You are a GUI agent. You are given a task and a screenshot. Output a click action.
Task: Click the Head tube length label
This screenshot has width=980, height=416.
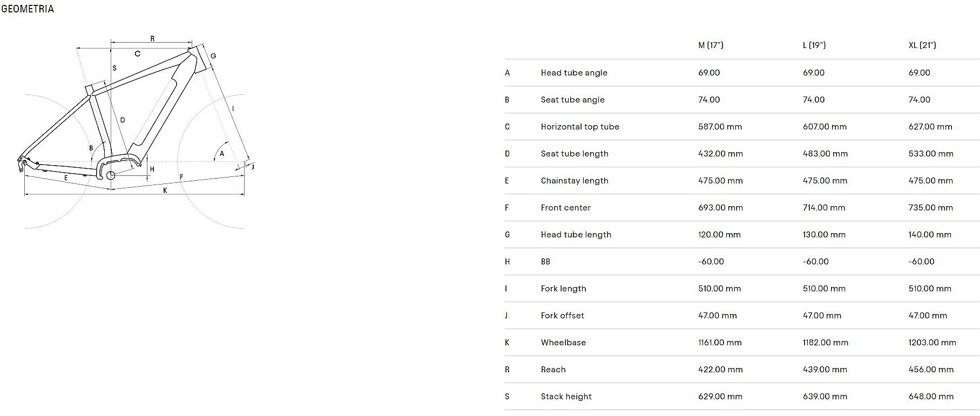pyautogui.click(x=576, y=235)
